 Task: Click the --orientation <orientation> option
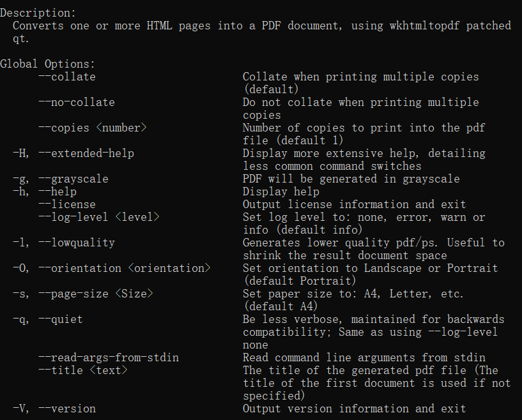[124, 268]
